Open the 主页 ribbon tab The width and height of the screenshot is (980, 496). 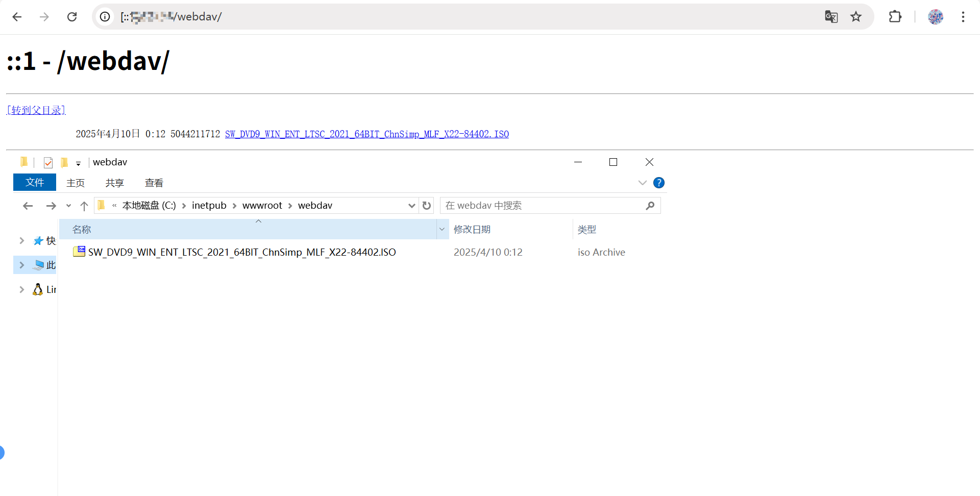[76, 183]
